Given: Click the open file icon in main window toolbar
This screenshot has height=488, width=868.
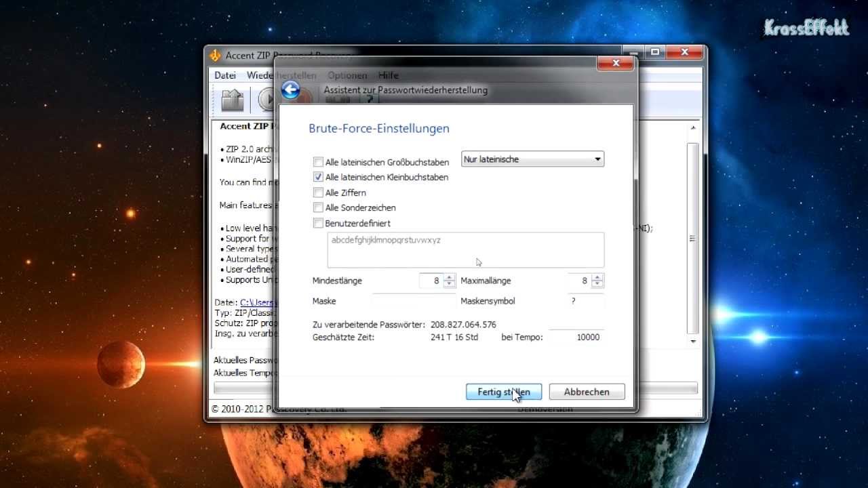Looking at the screenshot, I should [x=233, y=100].
